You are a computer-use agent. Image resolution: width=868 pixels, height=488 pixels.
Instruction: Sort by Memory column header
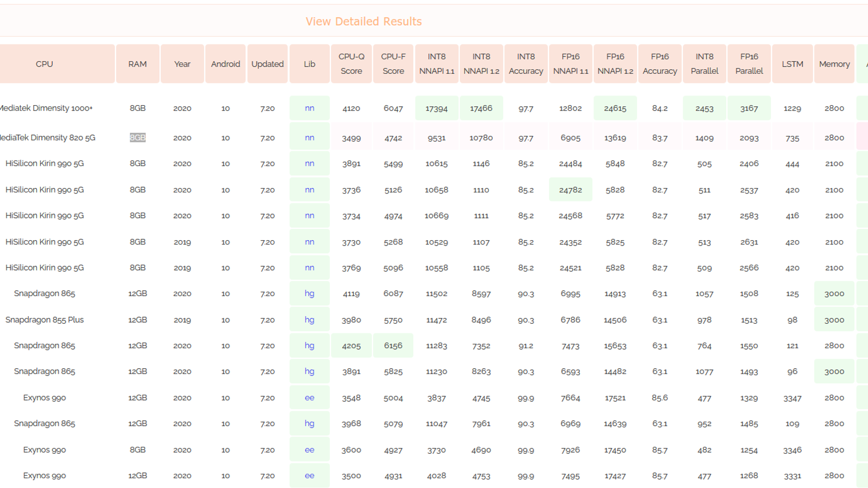(x=834, y=64)
